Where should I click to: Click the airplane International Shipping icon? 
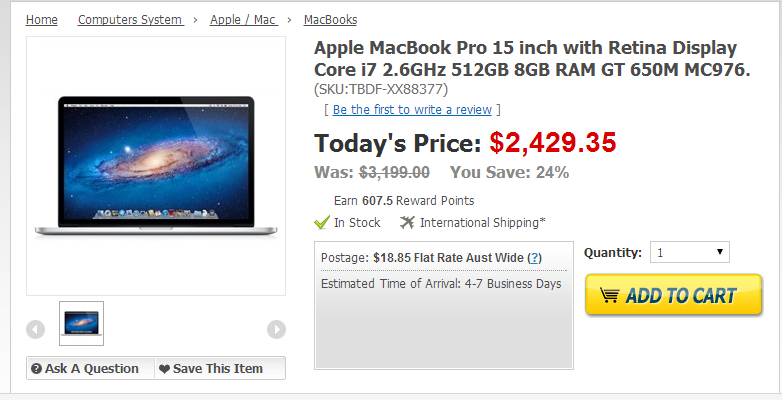click(407, 222)
